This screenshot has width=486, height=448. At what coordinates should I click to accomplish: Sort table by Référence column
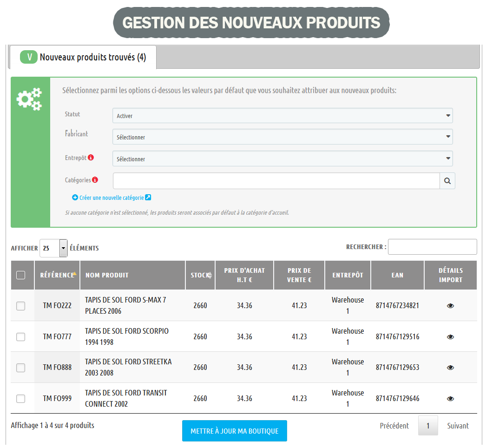tap(58, 275)
